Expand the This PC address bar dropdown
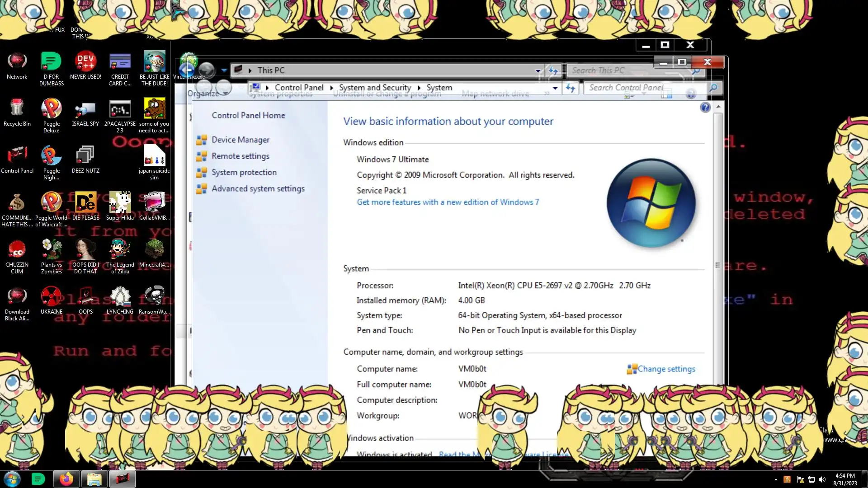Screen dimensions: 868x488 pos(538,70)
